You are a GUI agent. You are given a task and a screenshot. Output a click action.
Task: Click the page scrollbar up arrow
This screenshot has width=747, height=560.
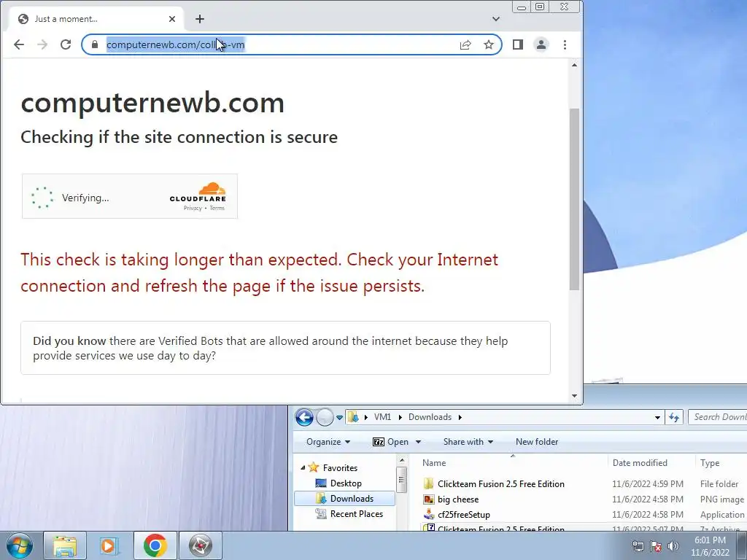click(575, 65)
